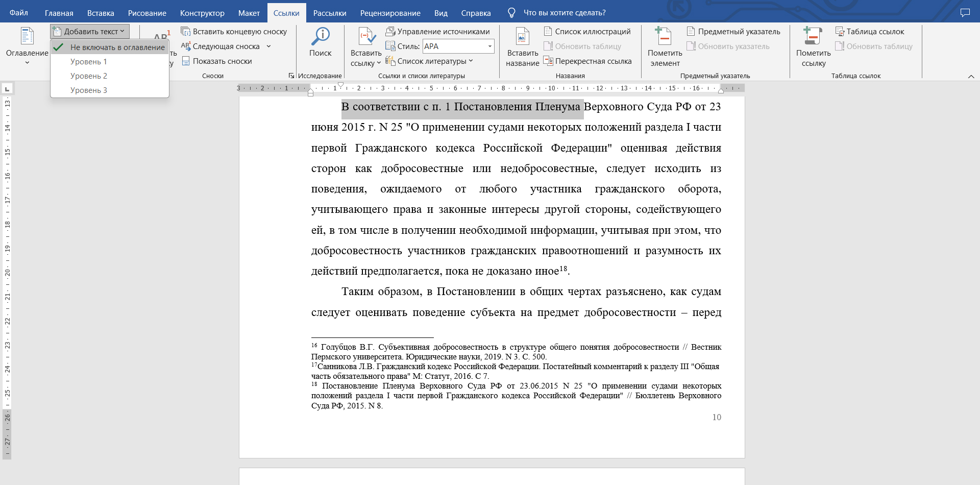Click page number 10 in the footer
Viewport: 980px width, 485px height.
tap(717, 417)
